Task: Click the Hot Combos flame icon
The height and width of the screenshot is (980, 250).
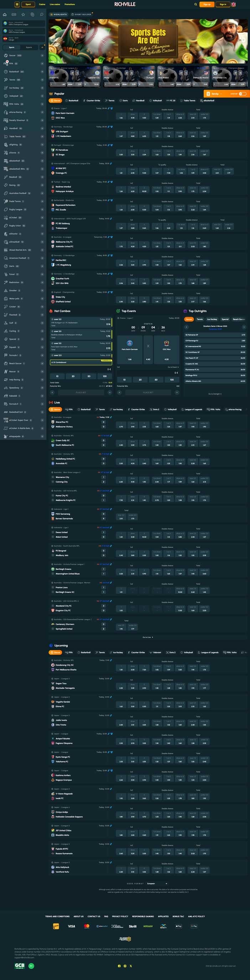Action: tap(51, 311)
